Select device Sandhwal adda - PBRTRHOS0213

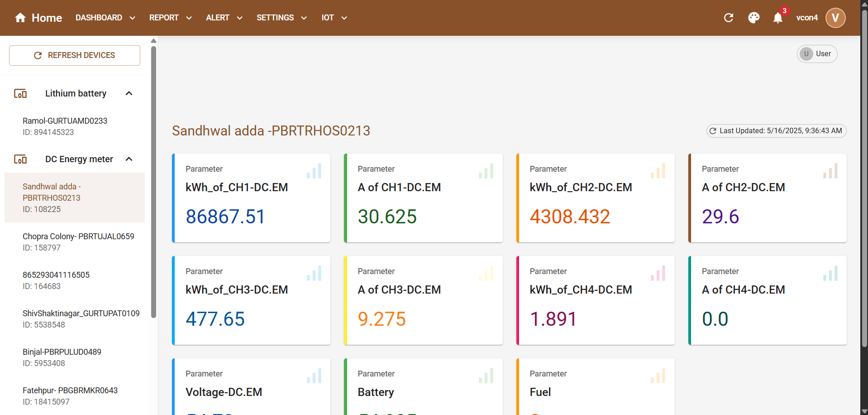click(75, 198)
